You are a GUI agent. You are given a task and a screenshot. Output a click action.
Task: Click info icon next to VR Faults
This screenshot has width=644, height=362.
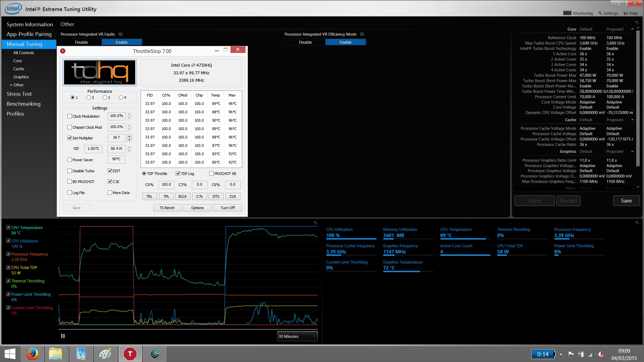(120, 34)
